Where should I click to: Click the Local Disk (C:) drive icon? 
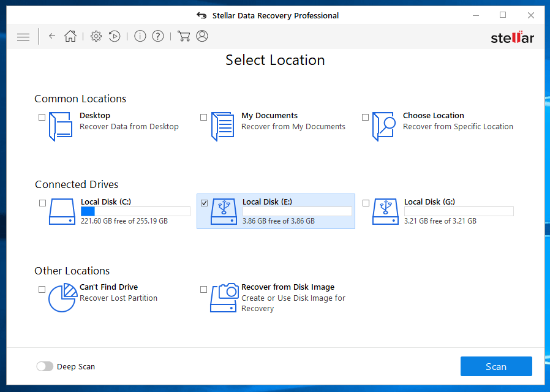(x=62, y=211)
